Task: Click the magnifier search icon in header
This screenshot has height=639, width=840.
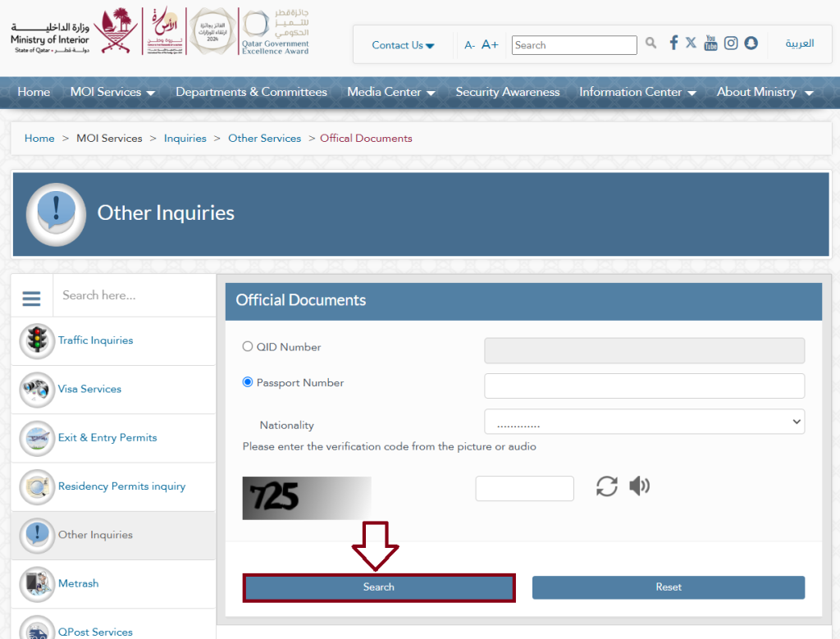Action: (651, 43)
